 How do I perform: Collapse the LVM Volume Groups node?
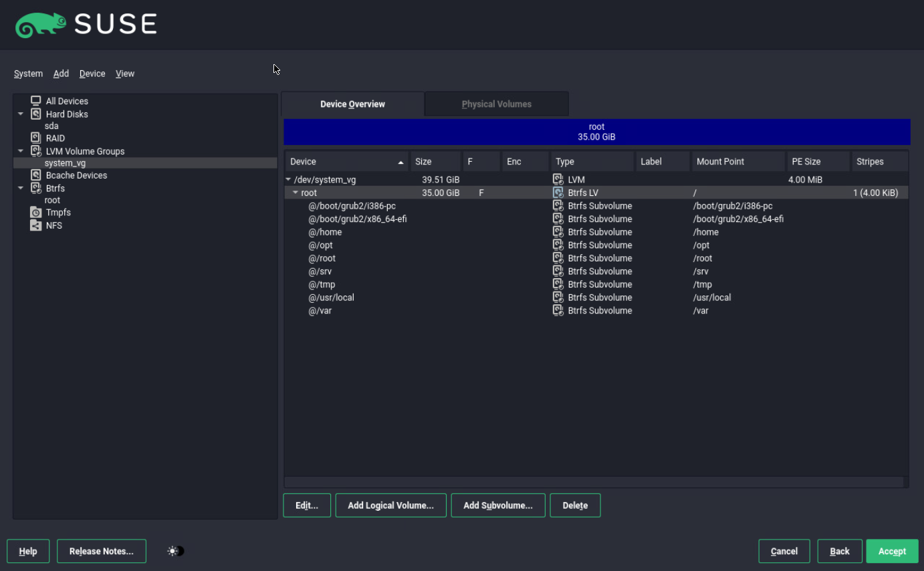21,151
